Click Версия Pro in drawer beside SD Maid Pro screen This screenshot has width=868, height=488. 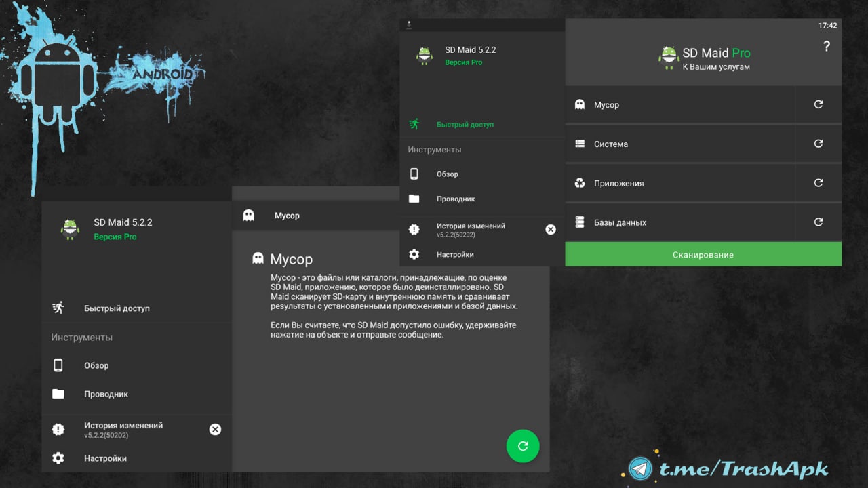coord(464,62)
